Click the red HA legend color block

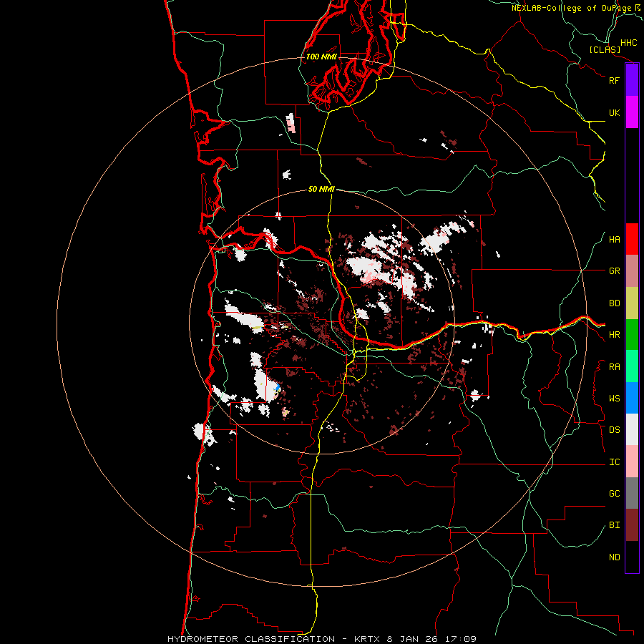[632, 239]
